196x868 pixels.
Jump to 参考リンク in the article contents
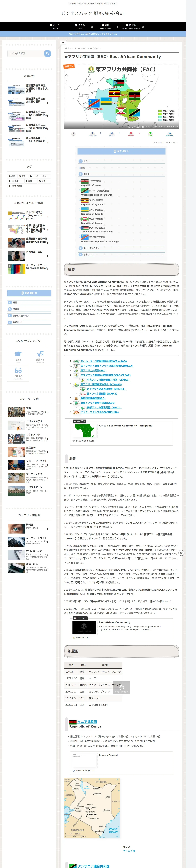[89, 254]
